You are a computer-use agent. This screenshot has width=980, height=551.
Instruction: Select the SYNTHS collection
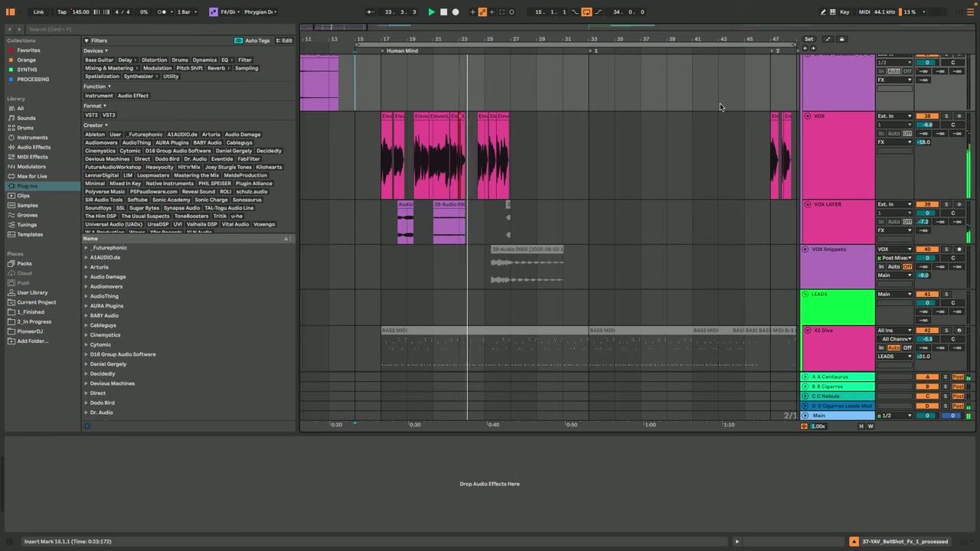coord(27,70)
